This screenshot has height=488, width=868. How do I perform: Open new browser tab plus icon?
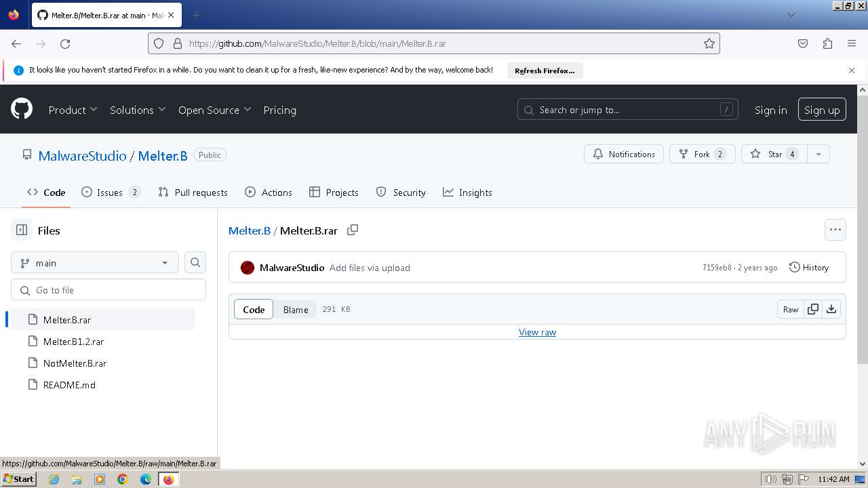tap(196, 15)
